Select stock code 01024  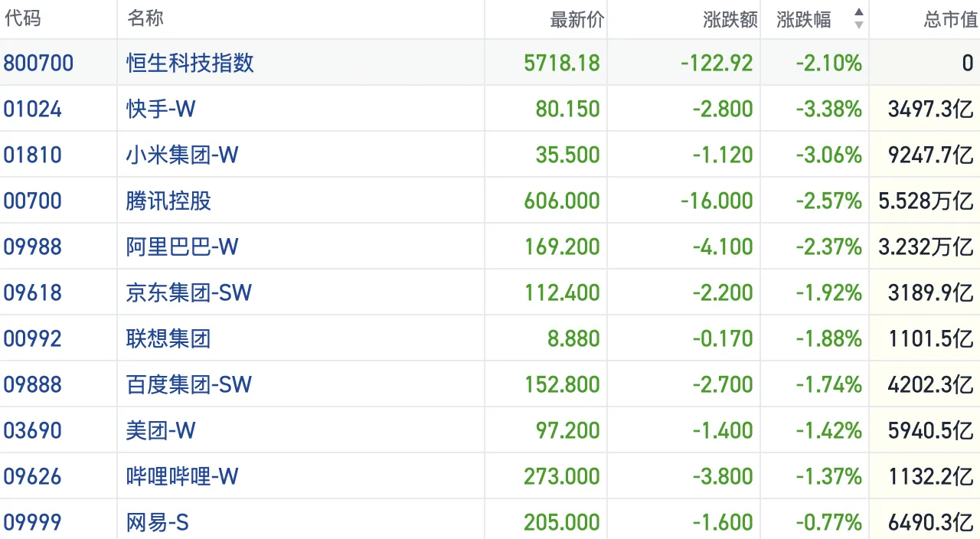coord(32,109)
